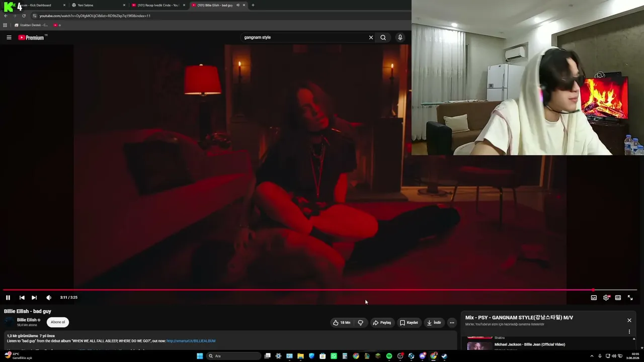Close the Yeni Sekme tab

pyautogui.click(x=124, y=5)
